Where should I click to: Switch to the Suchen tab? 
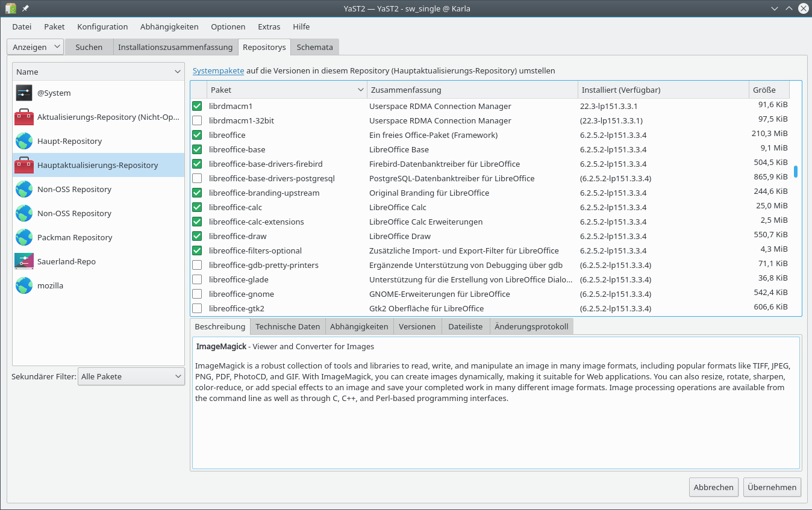tap(89, 47)
